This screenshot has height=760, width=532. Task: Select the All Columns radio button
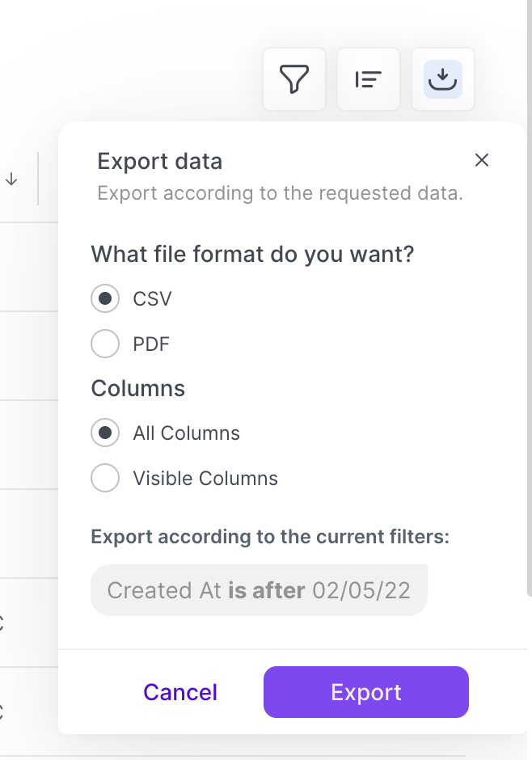[105, 433]
